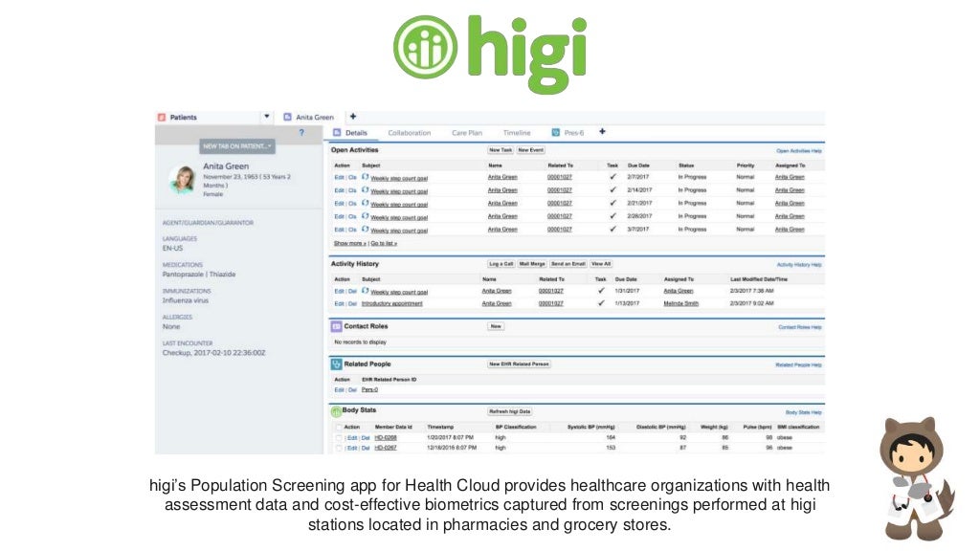Screen dimensions: 980x551
Task: Click Edit for the task due 2/14/2017
Action: click(339, 190)
